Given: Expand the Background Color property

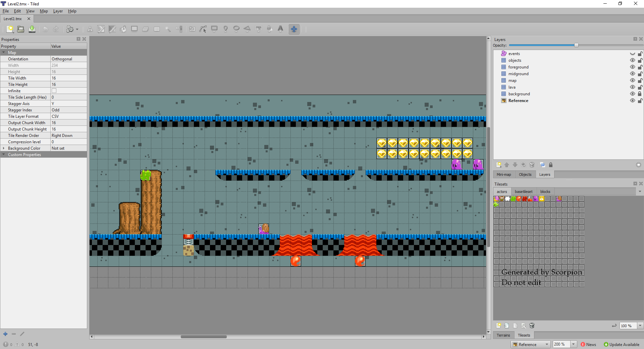Looking at the screenshot, I should (4, 148).
